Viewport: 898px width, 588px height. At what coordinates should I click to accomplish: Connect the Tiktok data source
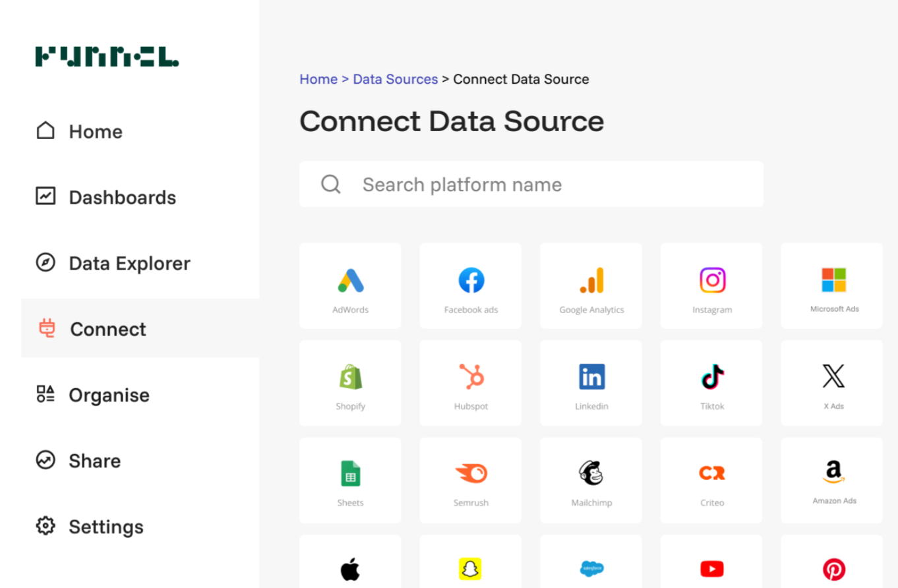pos(711,382)
